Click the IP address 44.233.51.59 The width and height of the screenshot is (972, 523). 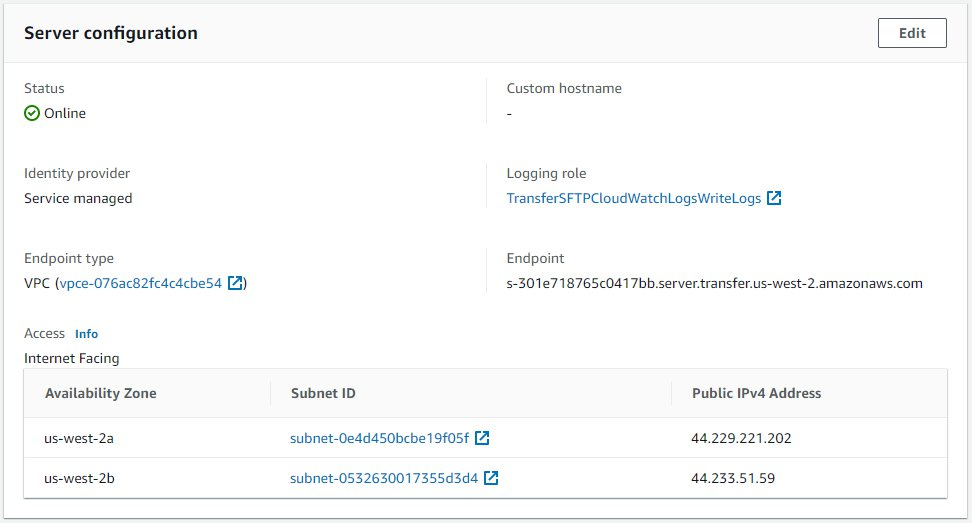point(733,478)
